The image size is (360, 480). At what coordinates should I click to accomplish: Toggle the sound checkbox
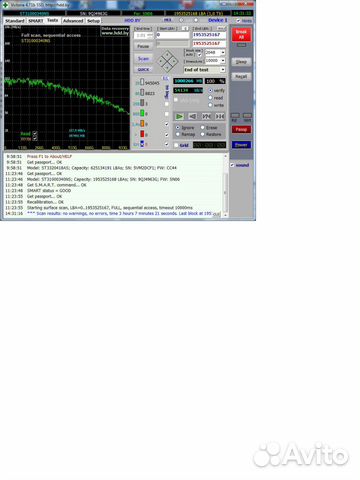coord(232,165)
